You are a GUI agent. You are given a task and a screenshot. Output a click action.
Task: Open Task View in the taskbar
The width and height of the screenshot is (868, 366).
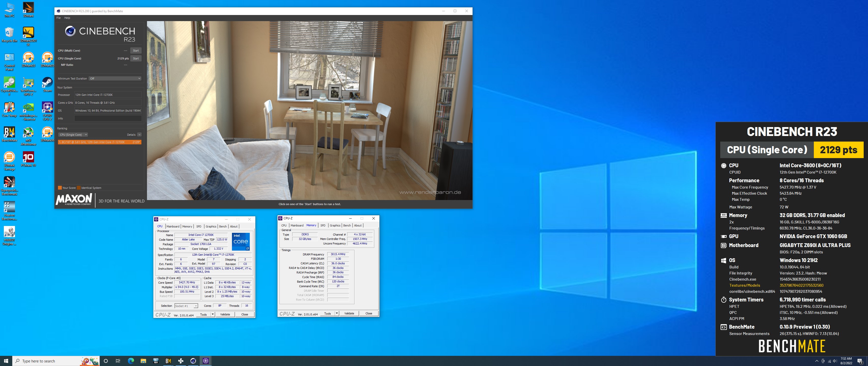118,361
